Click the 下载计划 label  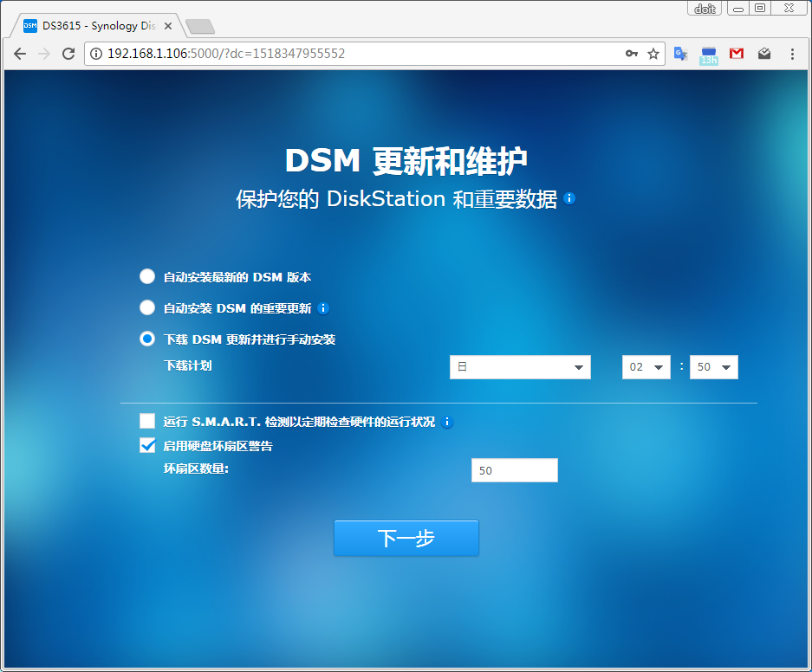click(x=188, y=365)
